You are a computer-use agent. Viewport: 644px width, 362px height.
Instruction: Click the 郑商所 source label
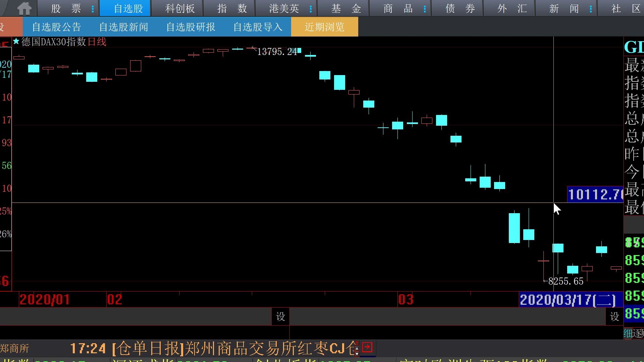(14, 349)
